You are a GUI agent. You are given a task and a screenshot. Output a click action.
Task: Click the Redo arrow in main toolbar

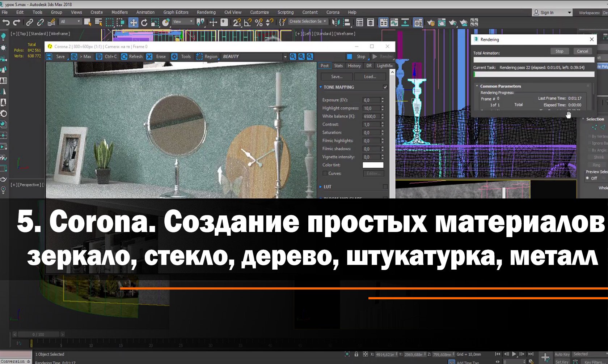16,22
